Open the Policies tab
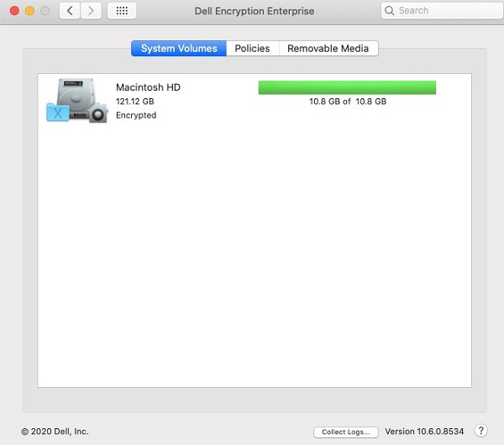This screenshot has height=445, width=504. (x=252, y=48)
